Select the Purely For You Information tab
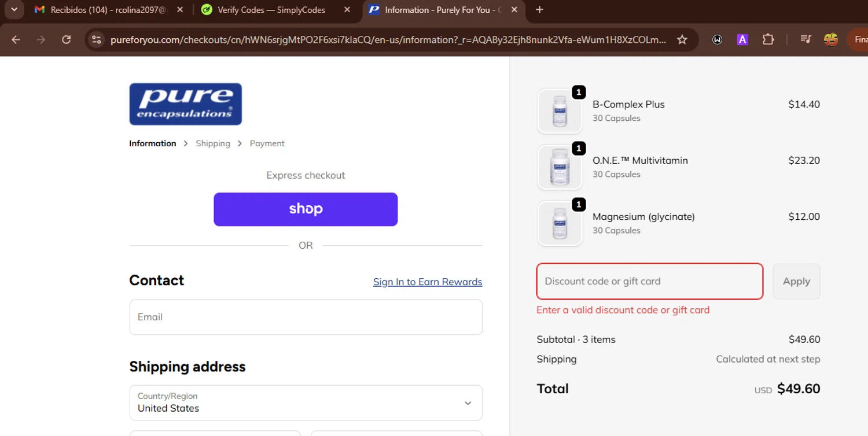 443,10
